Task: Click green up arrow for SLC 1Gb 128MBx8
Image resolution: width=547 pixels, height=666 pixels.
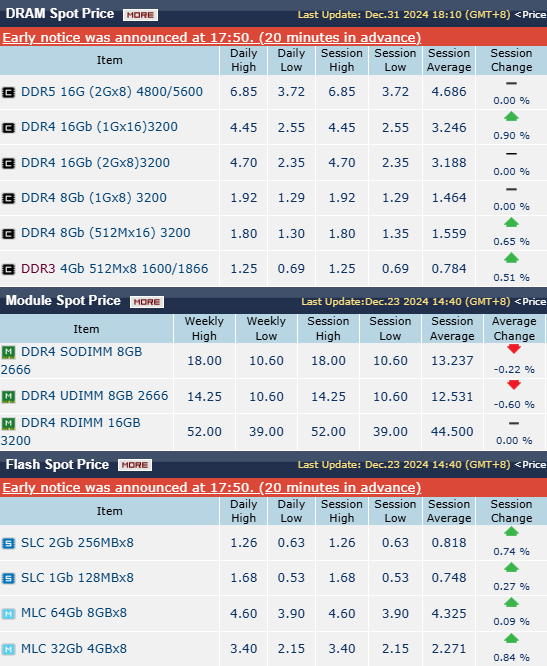Action: (511, 567)
